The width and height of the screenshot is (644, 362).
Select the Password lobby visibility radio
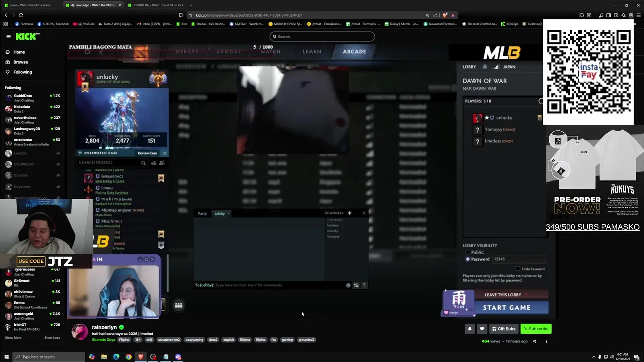point(468,259)
